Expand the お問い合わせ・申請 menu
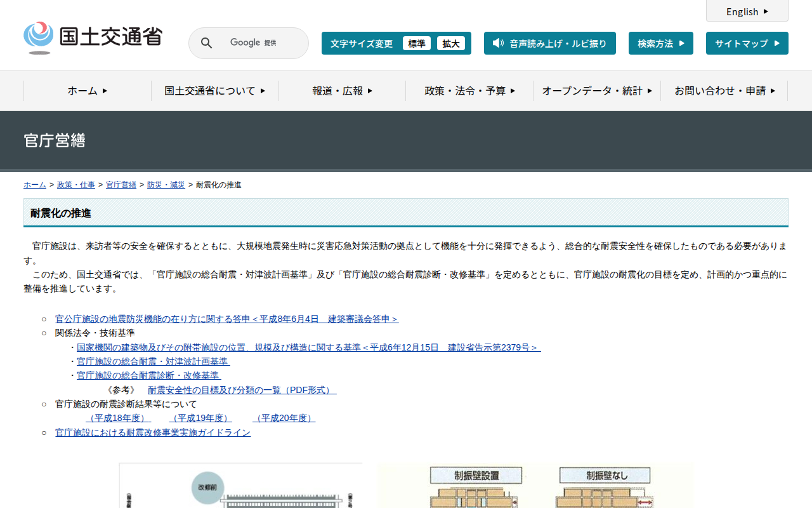The height and width of the screenshot is (508, 812). pyautogui.click(x=724, y=91)
